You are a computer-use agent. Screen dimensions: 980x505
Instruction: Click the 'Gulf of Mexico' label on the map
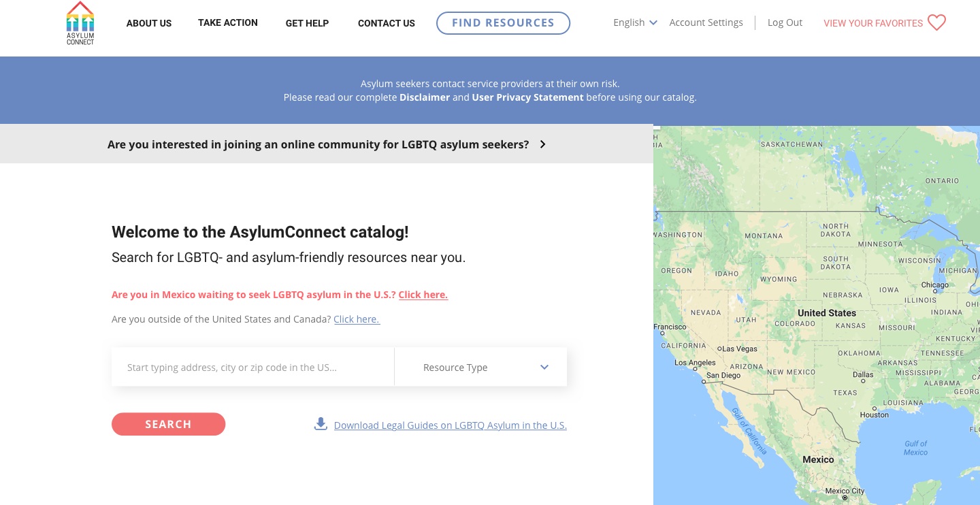click(915, 448)
